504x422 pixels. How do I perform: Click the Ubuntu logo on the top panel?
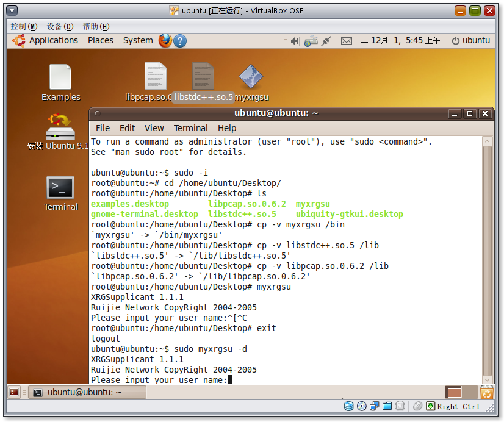19,41
